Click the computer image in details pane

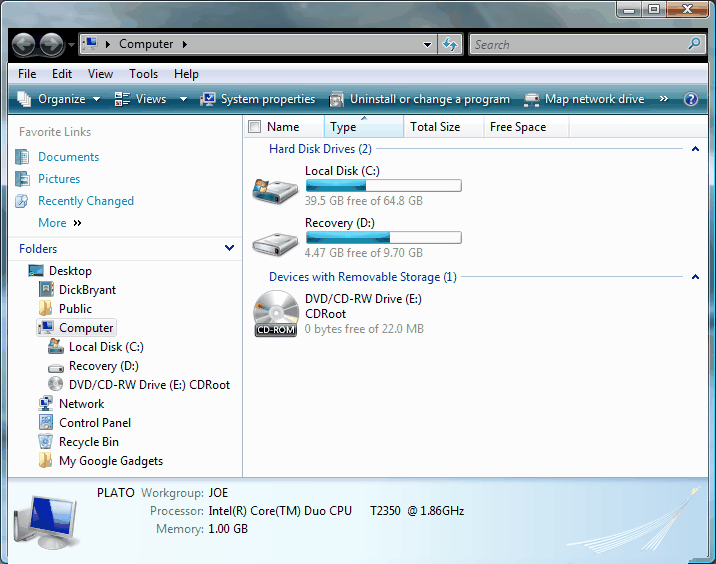(x=46, y=522)
